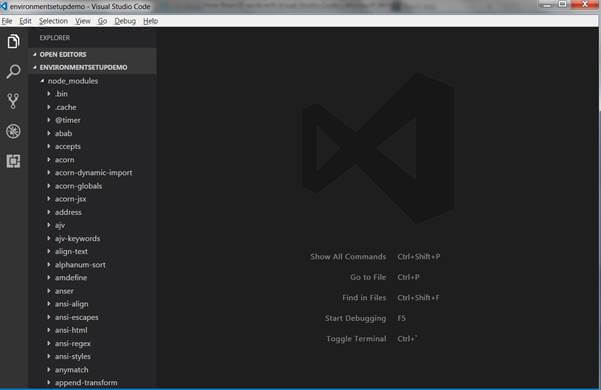Screen dimensions: 601x390
Task: Open the Go menu
Action: [x=102, y=21]
